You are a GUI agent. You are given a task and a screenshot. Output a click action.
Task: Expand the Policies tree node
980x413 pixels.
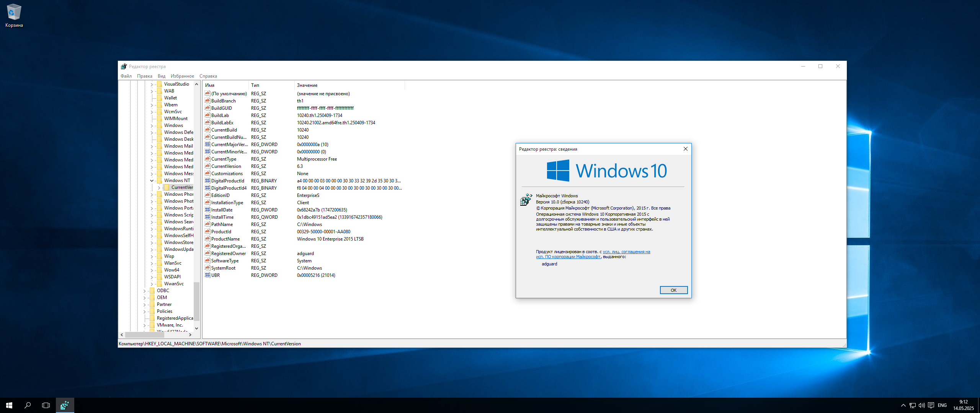[145, 311]
